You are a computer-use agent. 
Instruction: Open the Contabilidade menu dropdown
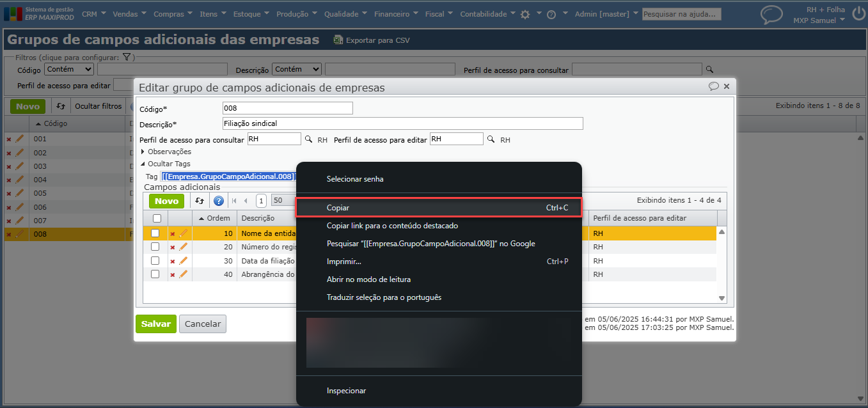(x=487, y=13)
